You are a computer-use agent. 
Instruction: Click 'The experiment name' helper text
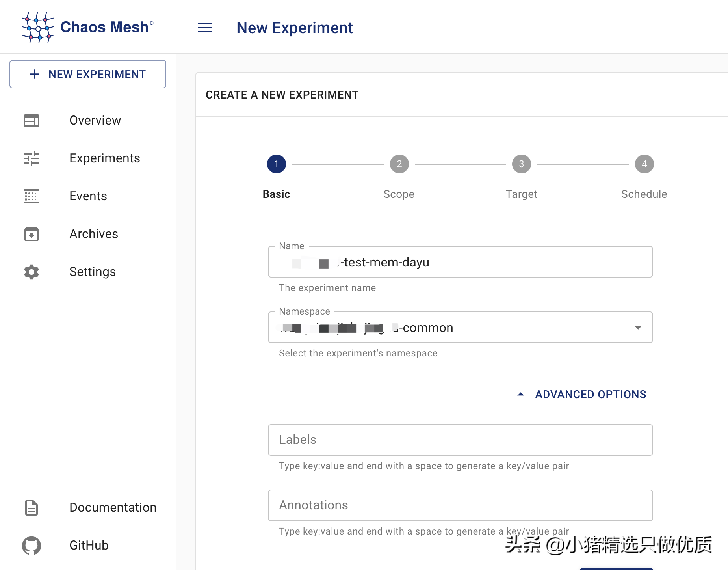(327, 288)
